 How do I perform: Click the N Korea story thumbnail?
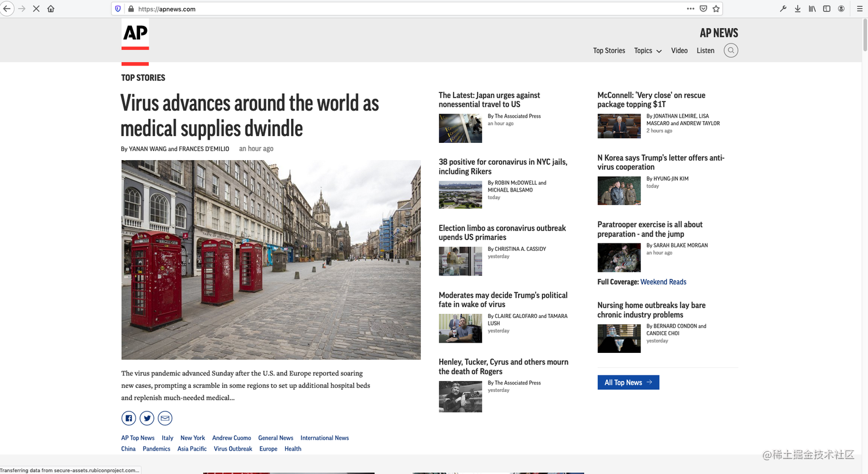619,191
